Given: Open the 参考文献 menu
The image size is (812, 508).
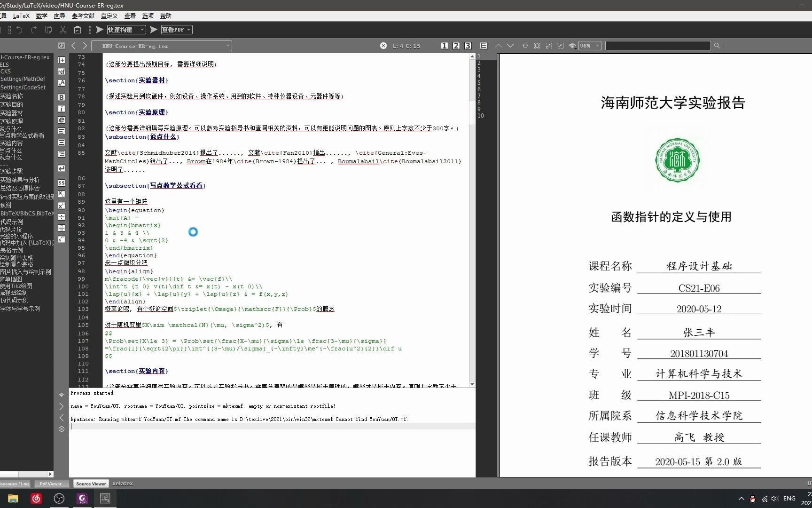Looking at the screenshot, I should click(83, 16).
